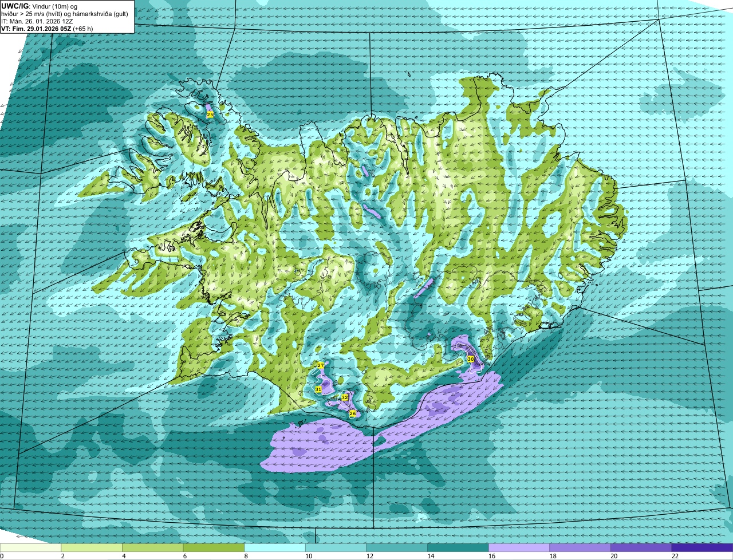The image size is (733, 560).
Task: Click the yellow gust label 26
Action: pyautogui.click(x=353, y=413)
